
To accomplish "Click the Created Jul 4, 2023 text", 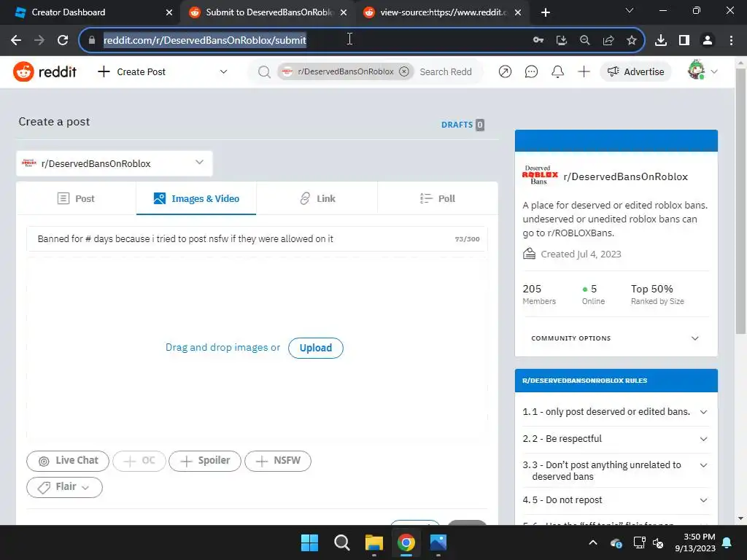I will (x=580, y=254).
